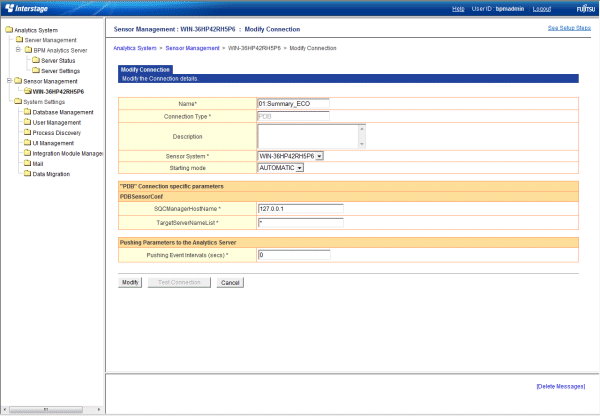
Task: Go to Analytics System breadcrumb link
Action: coord(135,48)
